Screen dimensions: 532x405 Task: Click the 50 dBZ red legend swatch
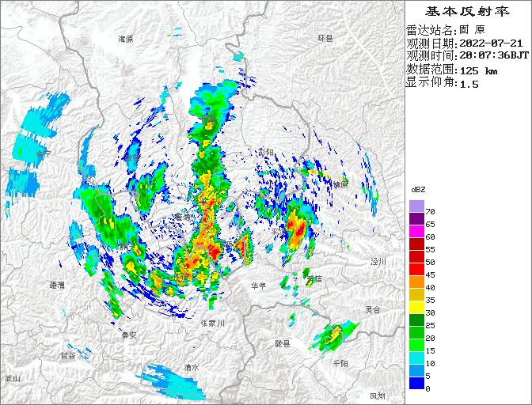(416, 256)
